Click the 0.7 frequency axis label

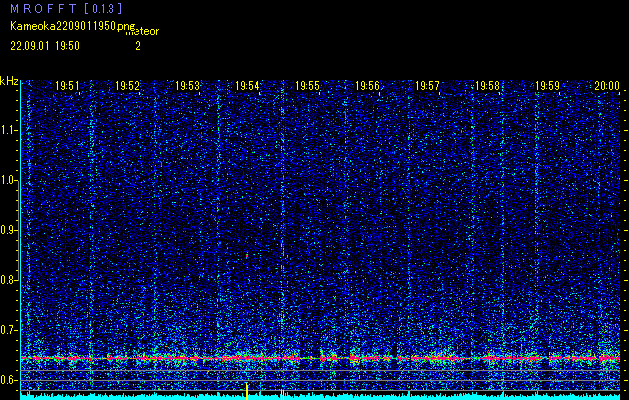(x=9, y=330)
